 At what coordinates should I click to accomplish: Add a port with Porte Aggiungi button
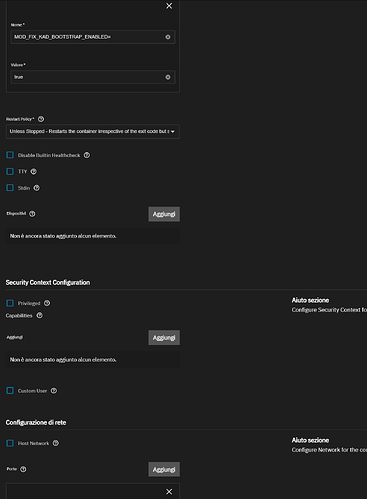pos(164,469)
